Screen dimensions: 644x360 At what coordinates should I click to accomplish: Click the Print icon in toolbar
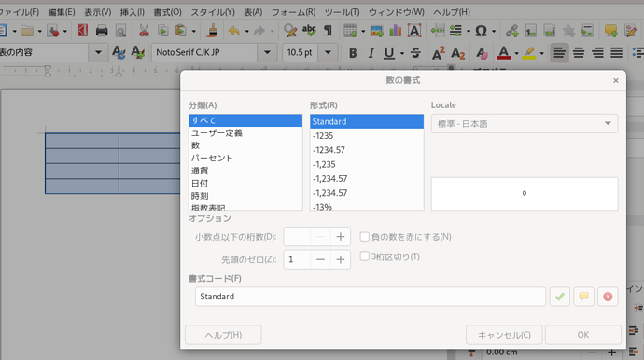coord(102,31)
